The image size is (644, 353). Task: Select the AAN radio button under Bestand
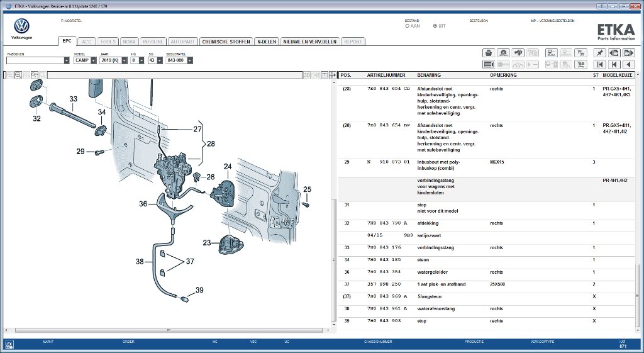pos(408,26)
